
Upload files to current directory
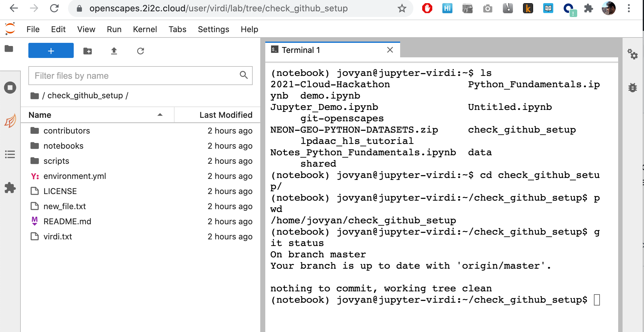point(114,50)
